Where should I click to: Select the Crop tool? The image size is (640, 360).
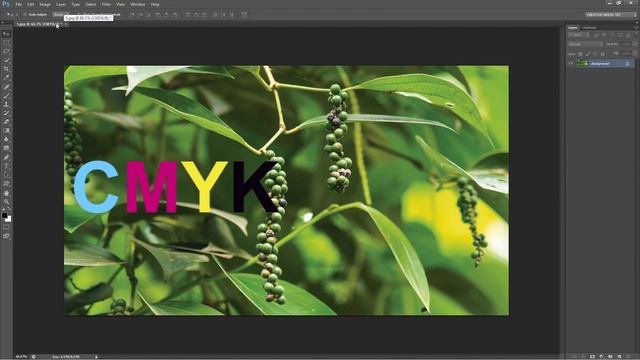[6, 69]
